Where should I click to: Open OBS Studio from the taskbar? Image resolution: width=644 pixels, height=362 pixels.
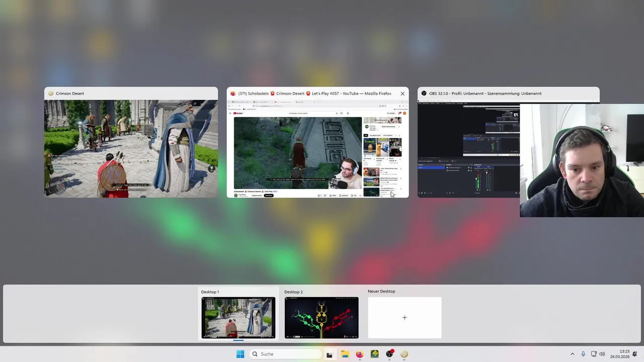pyautogui.click(x=389, y=354)
